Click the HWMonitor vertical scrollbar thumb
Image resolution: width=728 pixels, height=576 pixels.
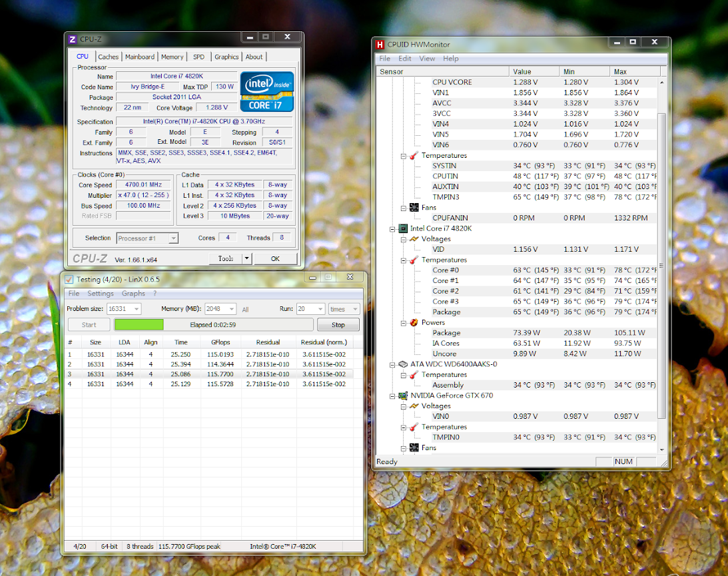tap(661, 266)
